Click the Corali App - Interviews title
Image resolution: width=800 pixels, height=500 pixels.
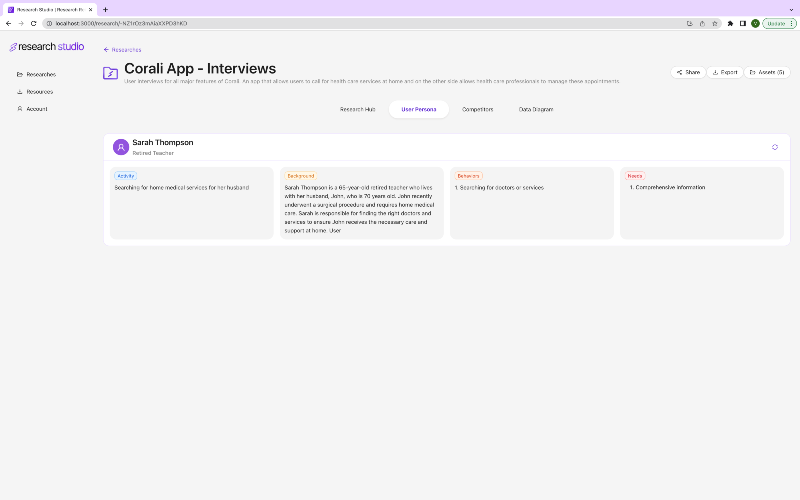click(200, 69)
